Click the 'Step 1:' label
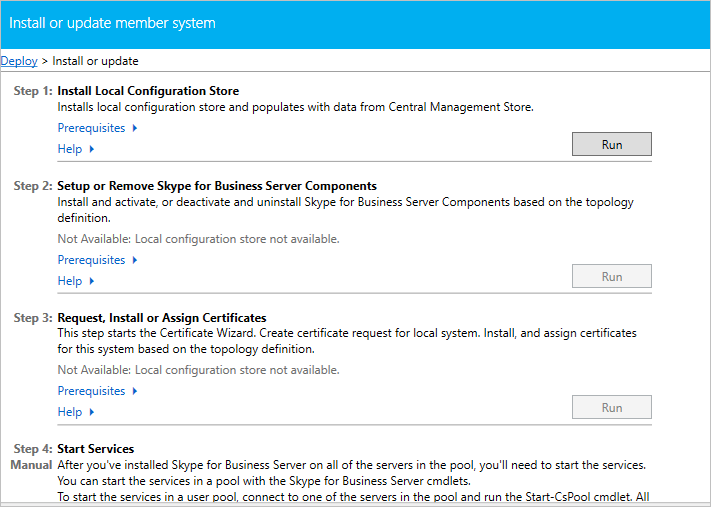The height and width of the screenshot is (507, 711). (33, 91)
